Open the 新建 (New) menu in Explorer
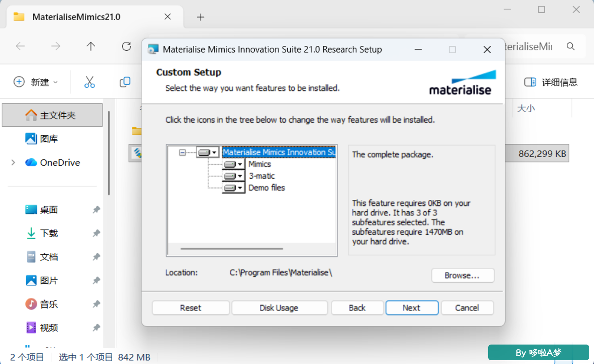 click(36, 82)
